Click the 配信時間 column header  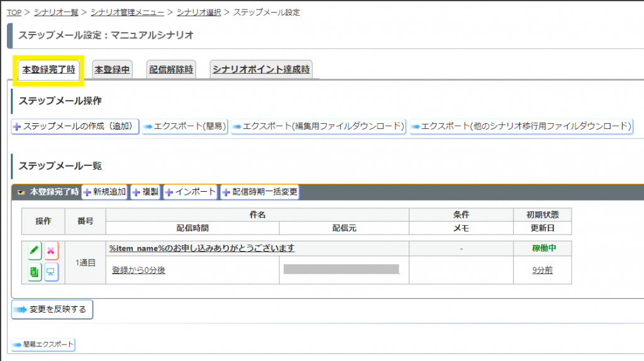(192, 228)
